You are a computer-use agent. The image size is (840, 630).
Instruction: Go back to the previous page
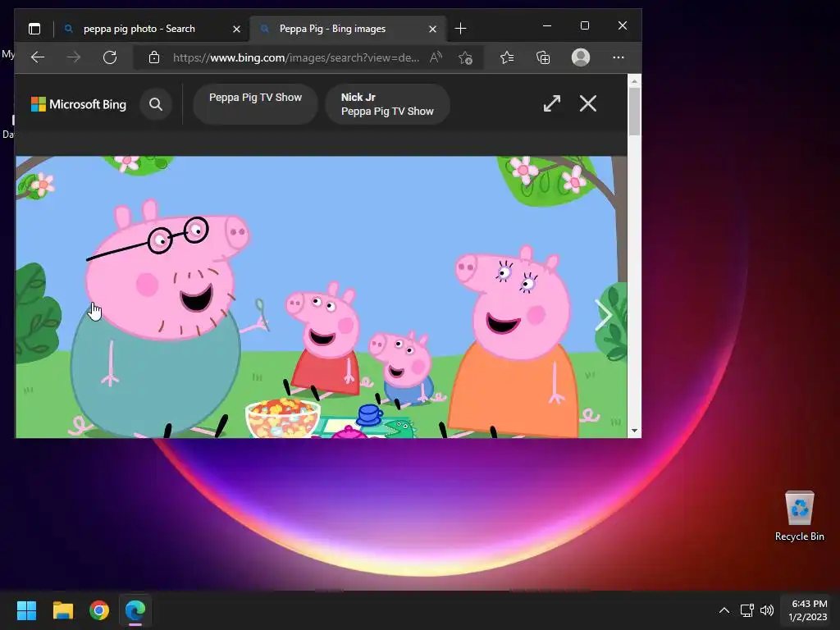pos(38,57)
